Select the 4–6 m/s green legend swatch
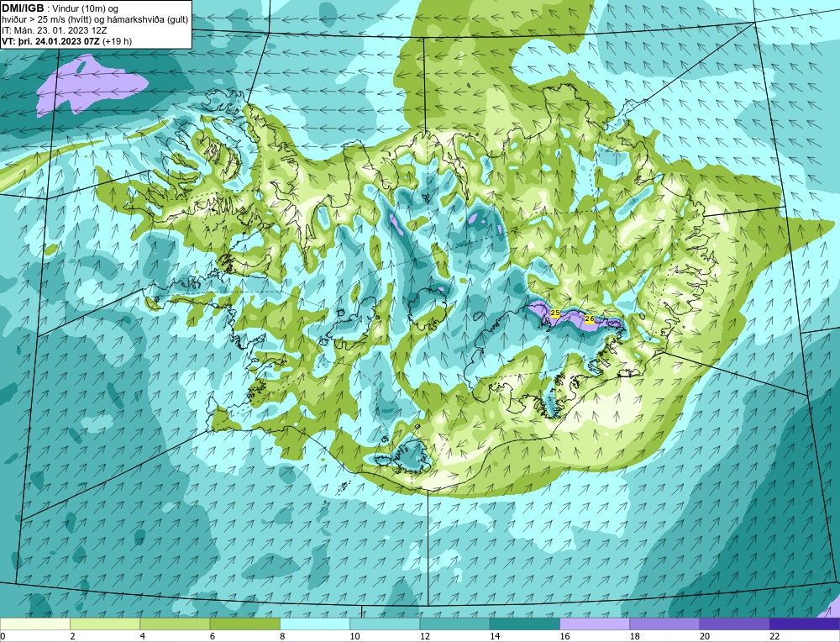This screenshot has height=642, width=840. [x=175, y=624]
